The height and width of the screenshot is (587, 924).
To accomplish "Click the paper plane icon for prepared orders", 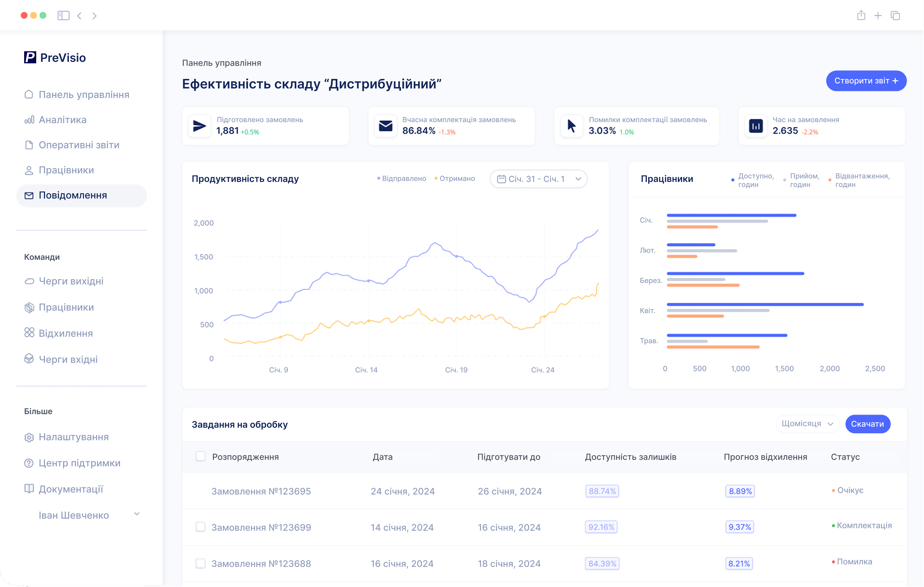I will [x=199, y=126].
